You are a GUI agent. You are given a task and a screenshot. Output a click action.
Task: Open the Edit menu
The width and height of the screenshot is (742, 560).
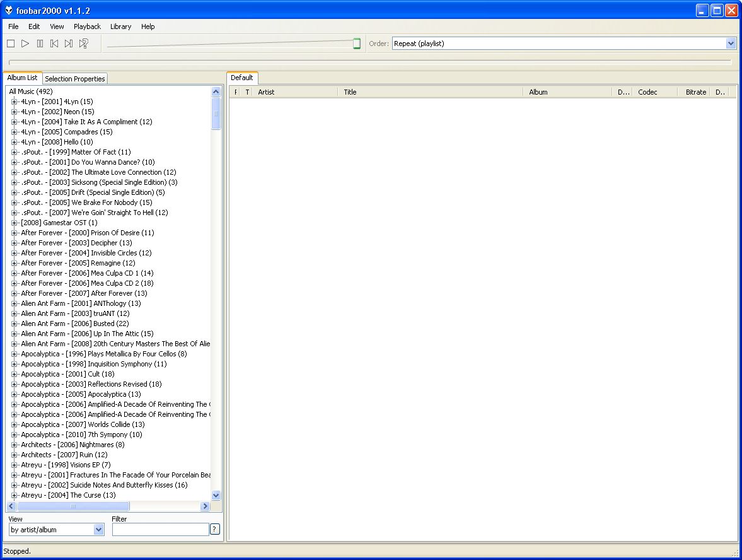[34, 26]
